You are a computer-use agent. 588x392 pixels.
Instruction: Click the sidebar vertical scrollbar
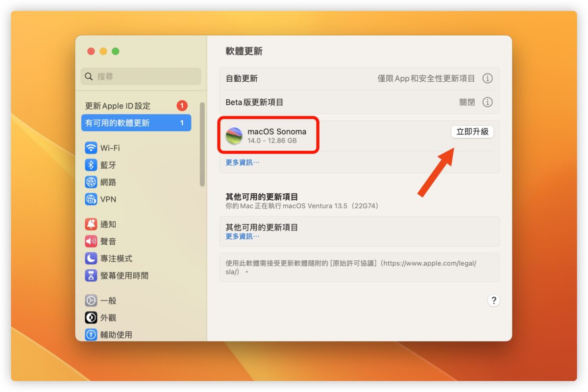(x=202, y=144)
